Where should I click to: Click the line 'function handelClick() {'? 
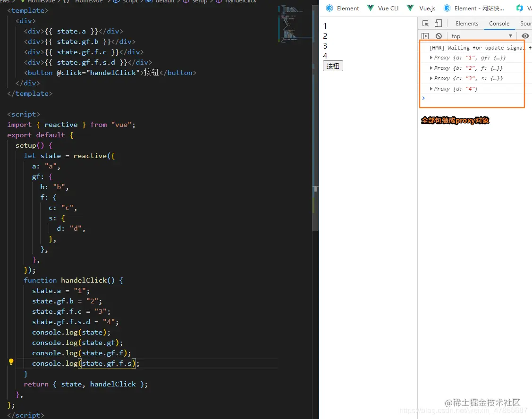[73, 281]
